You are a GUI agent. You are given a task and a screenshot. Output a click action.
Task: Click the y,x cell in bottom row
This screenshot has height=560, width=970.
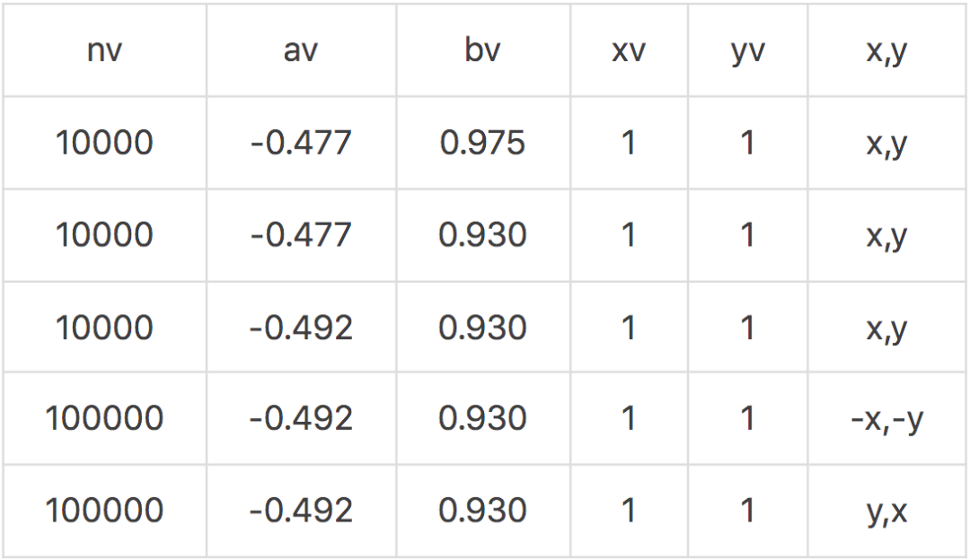[x=886, y=511]
